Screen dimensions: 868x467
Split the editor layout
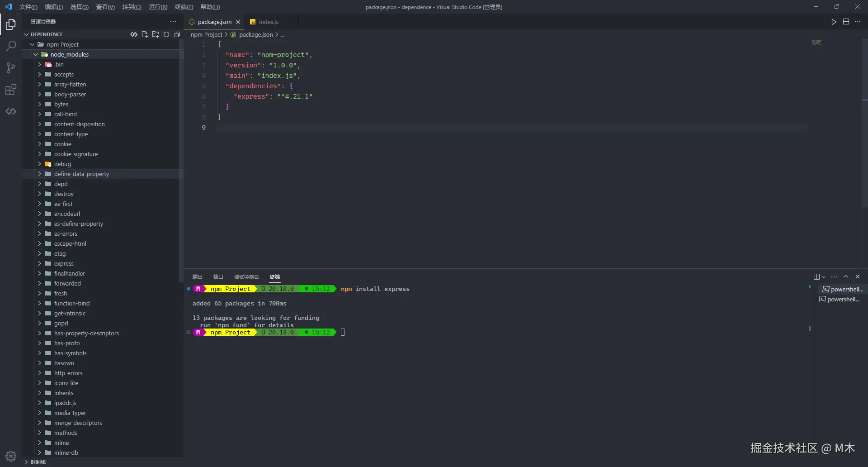(846, 22)
